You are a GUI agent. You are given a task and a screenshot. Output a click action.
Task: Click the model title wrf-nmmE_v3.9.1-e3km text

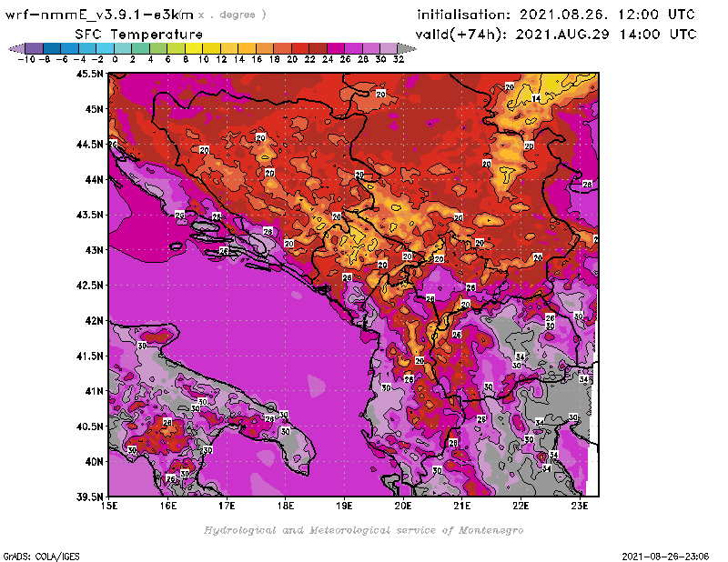99,15
